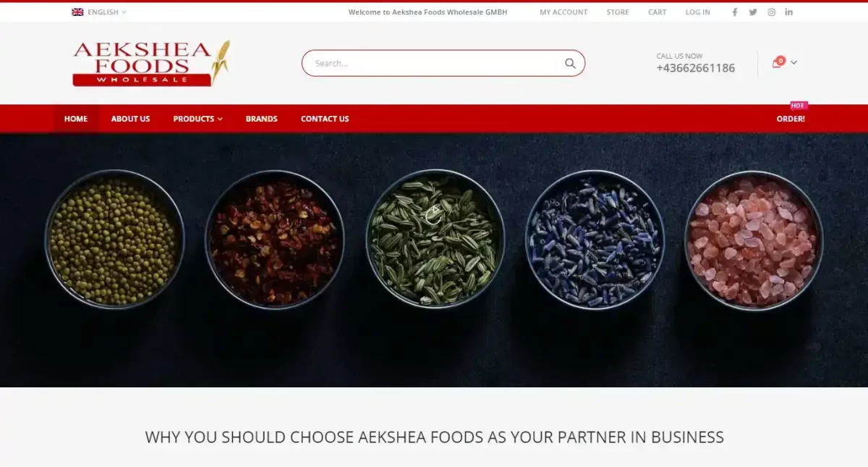This screenshot has height=467, width=868.
Task: Expand the cart chevron dropdown
Action: (x=793, y=62)
